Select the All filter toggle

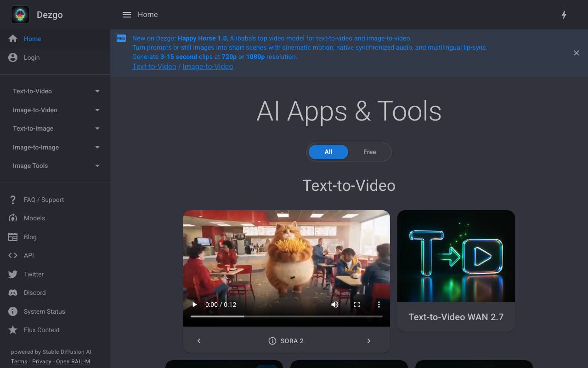pos(328,152)
